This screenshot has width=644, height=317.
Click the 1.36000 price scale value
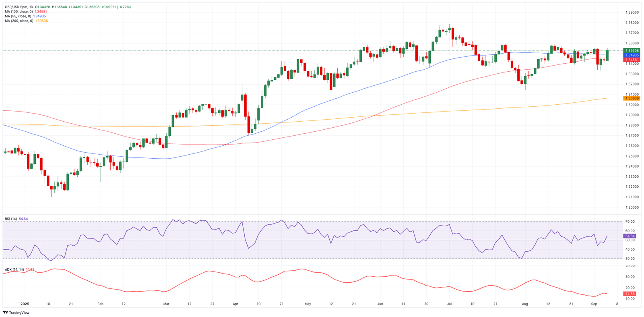pyautogui.click(x=632, y=43)
